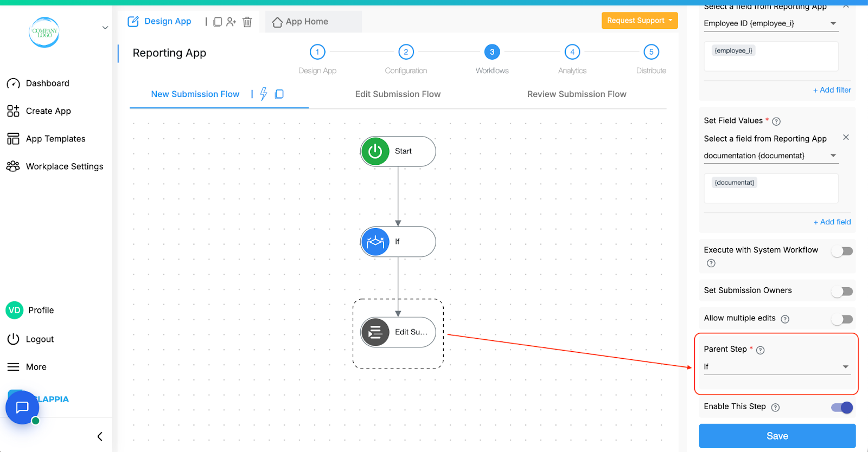Toggle Set Submission Owners switch
Screen dimensions: 868x452
pyautogui.click(x=842, y=292)
